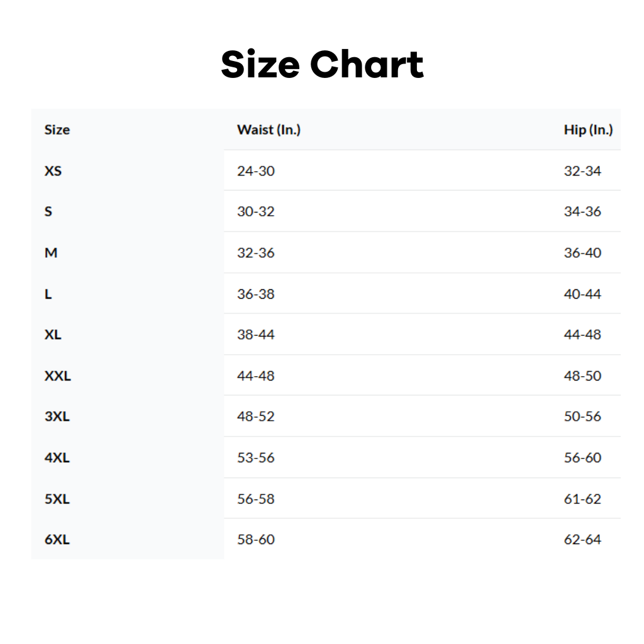Screen dimensions: 644x644
Task: Click the 24-30 waist value for XS
Action: click(256, 171)
